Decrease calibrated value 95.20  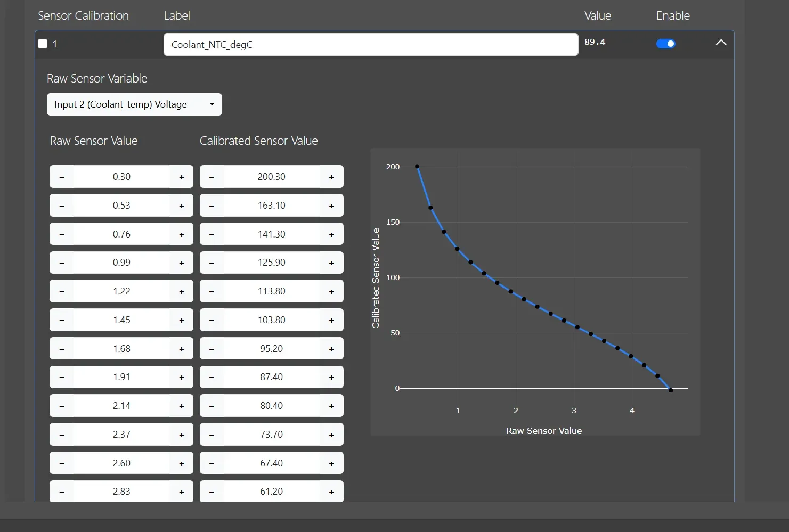(x=212, y=349)
